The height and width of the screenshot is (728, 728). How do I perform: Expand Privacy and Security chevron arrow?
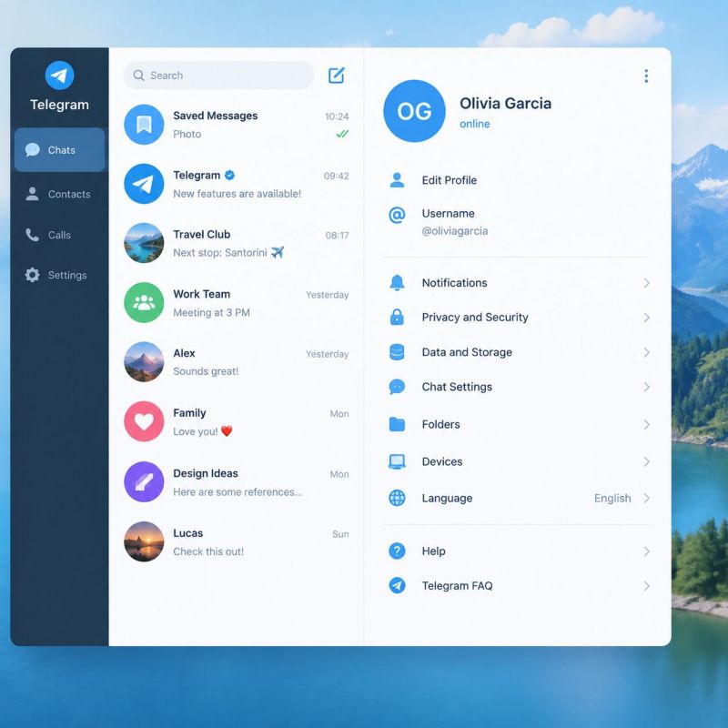[x=646, y=317]
